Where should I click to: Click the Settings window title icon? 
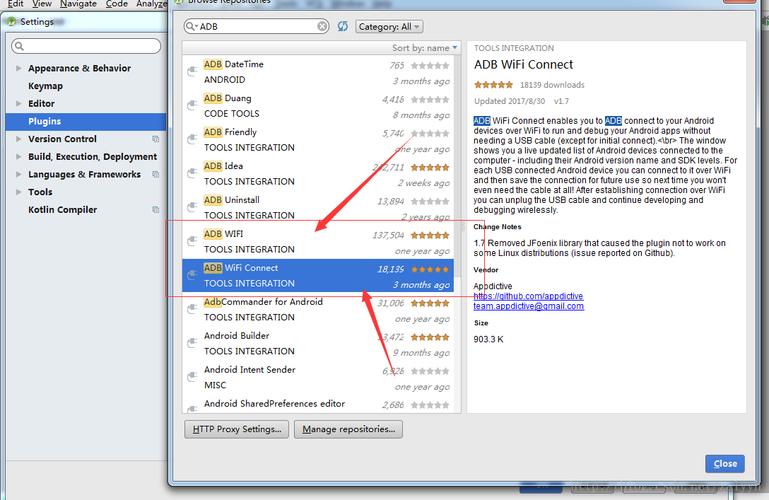(x=12, y=22)
